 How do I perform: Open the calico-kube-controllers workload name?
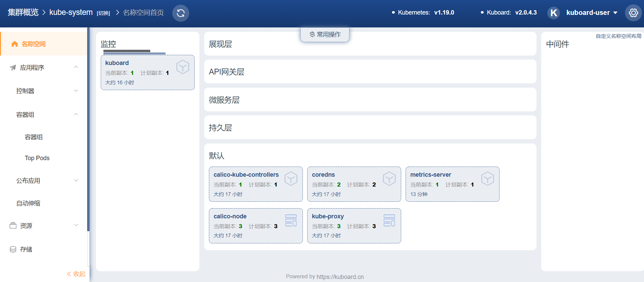tap(246, 175)
